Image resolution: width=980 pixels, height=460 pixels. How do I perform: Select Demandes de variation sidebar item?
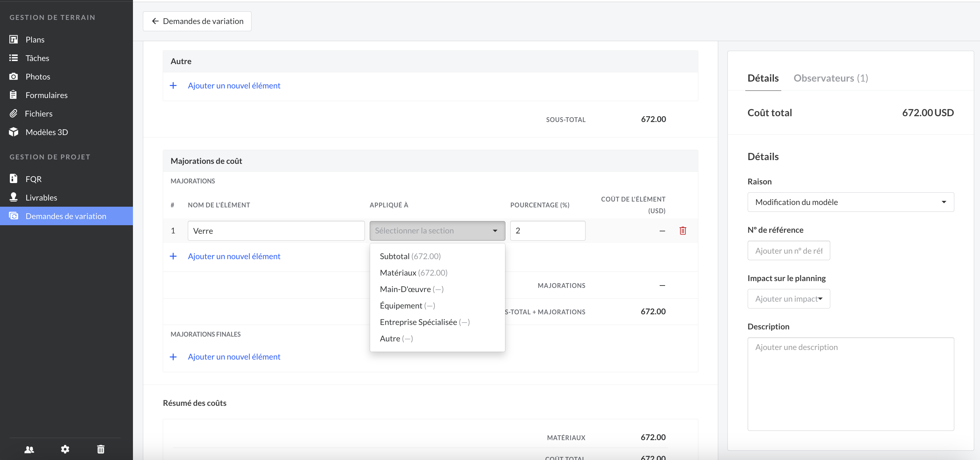point(66,216)
